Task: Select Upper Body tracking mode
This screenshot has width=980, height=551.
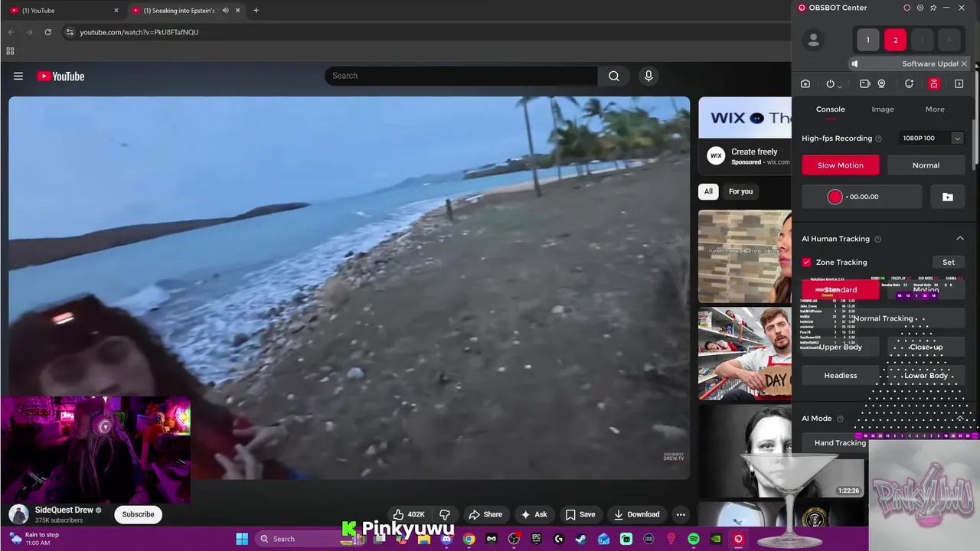Action: [841, 347]
